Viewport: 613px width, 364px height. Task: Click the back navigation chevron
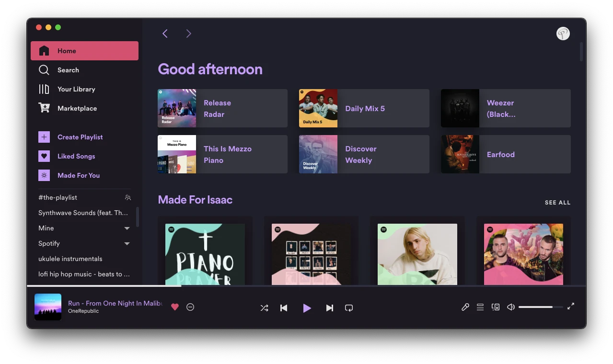coord(165,34)
